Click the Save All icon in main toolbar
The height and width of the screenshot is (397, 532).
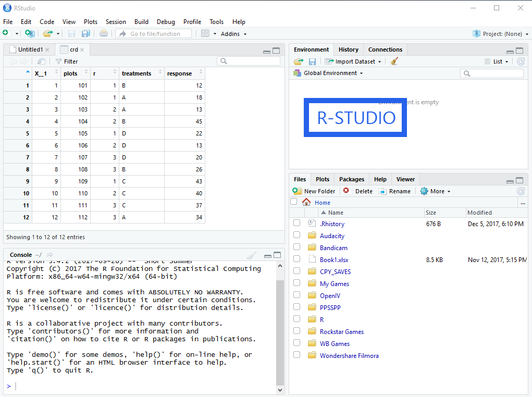pyautogui.click(x=86, y=33)
